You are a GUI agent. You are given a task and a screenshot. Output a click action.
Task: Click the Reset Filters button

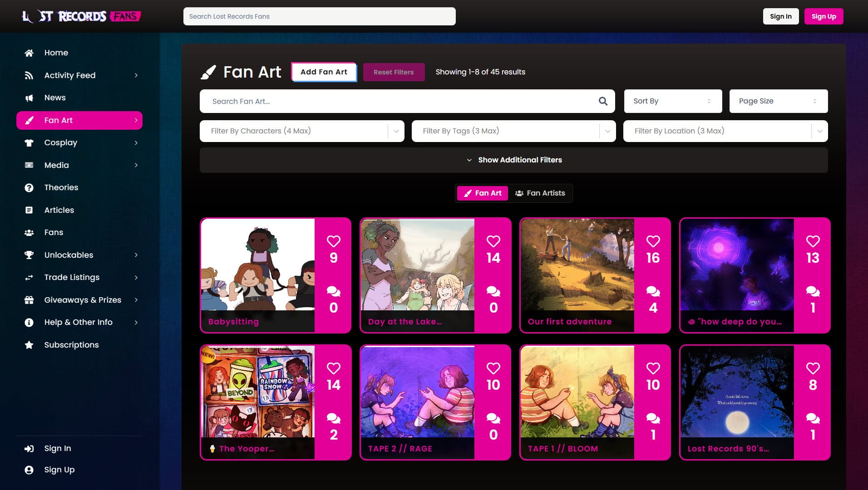click(394, 72)
